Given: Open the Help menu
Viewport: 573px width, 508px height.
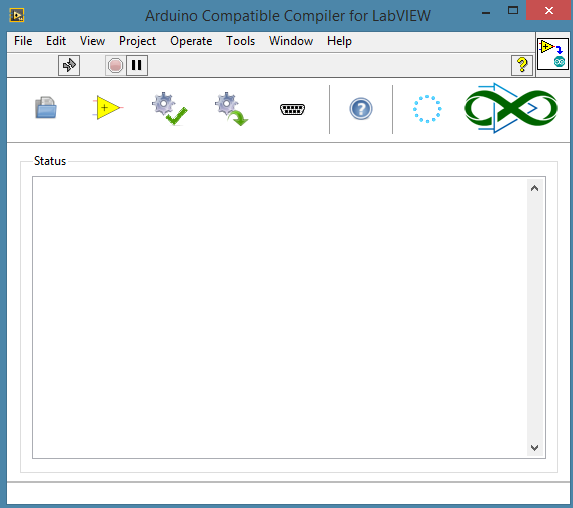Looking at the screenshot, I should coord(339,41).
